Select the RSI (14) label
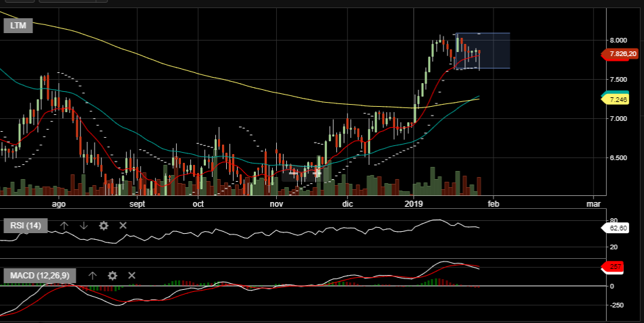 click(26, 226)
